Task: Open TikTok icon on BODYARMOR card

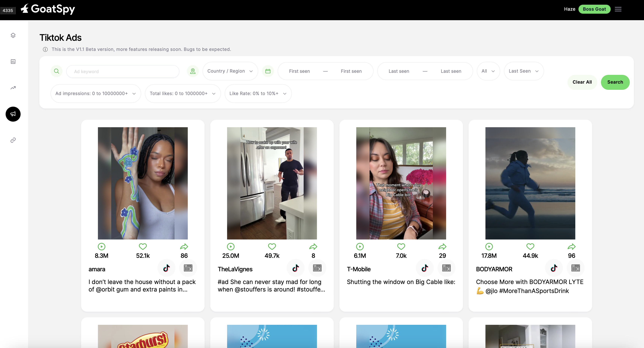Action: click(x=554, y=268)
